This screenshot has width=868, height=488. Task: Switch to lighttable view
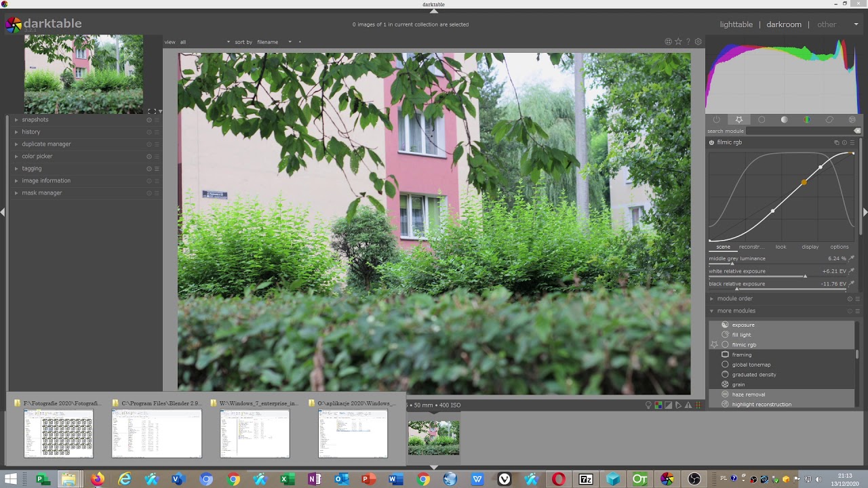[736, 24]
